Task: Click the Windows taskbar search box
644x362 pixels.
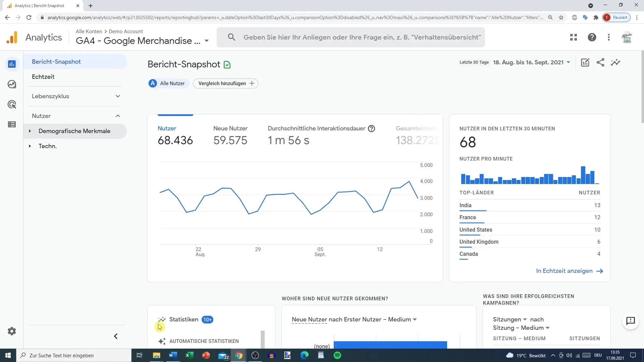Action: pos(74,355)
